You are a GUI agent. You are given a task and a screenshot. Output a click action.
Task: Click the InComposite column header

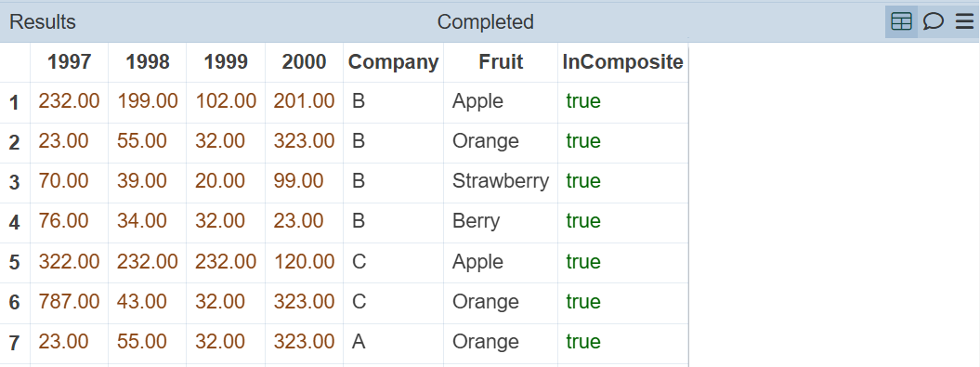[x=622, y=62]
